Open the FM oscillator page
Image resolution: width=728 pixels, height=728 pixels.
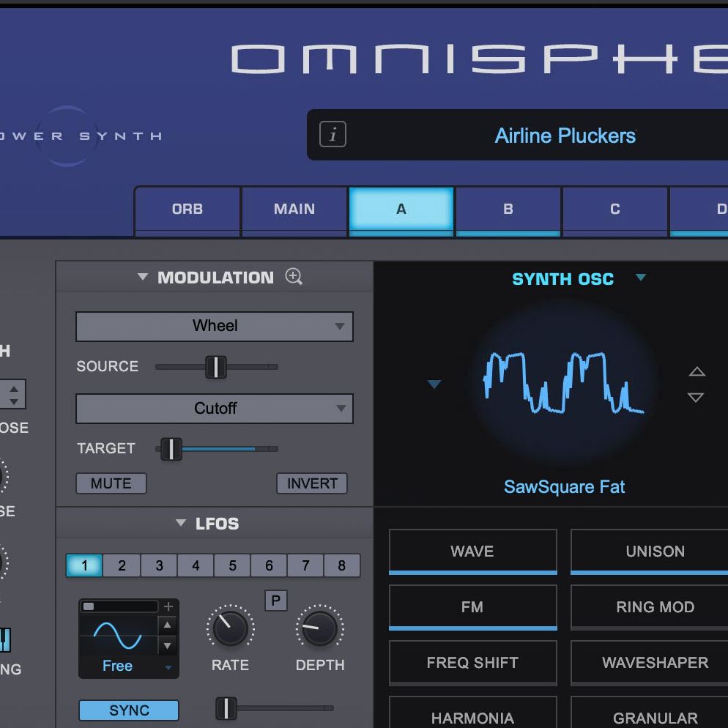(472, 607)
